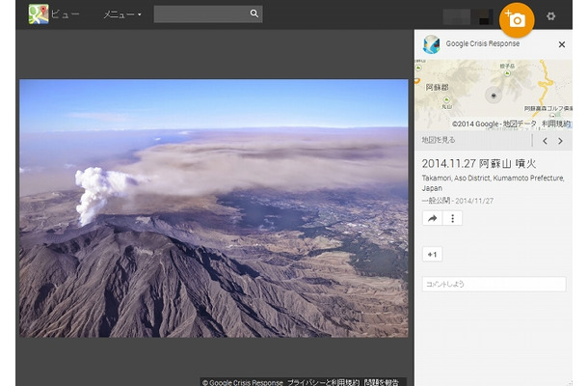
Task: Click inside the top search box
Action: 200,14
